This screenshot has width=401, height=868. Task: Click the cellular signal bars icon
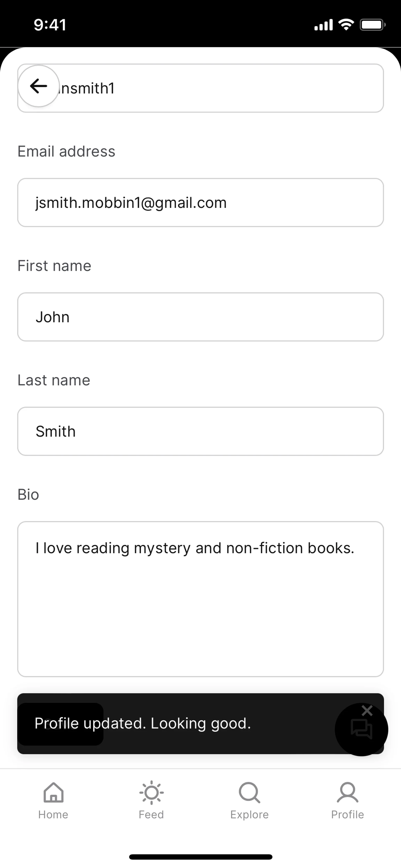click(323, 25)
